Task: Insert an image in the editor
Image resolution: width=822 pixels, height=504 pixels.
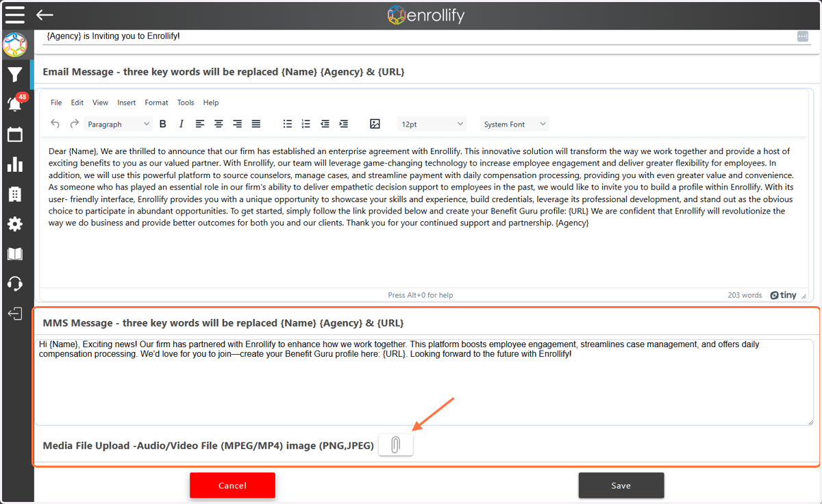Action: point(375,124)
